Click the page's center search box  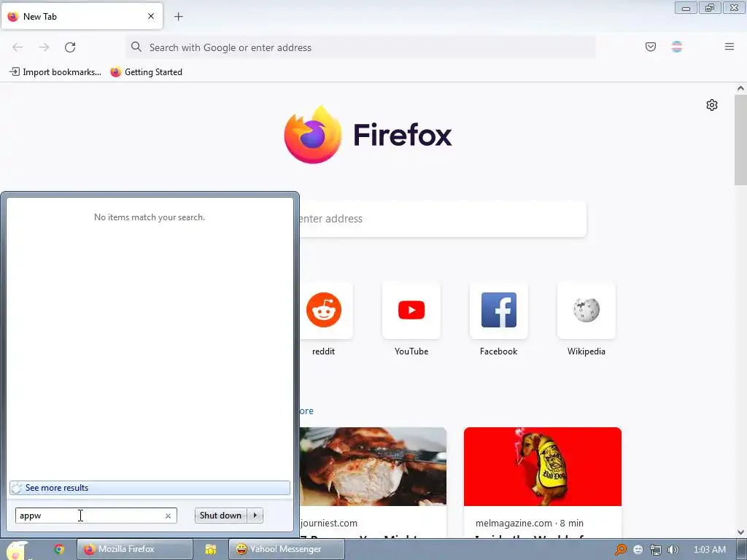(443, 219)
